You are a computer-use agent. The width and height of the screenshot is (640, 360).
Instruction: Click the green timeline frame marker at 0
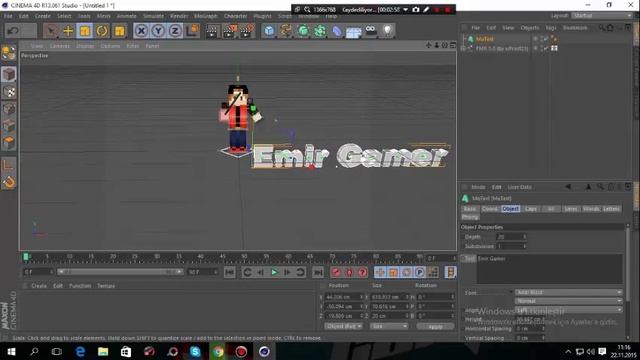(26, 257)
